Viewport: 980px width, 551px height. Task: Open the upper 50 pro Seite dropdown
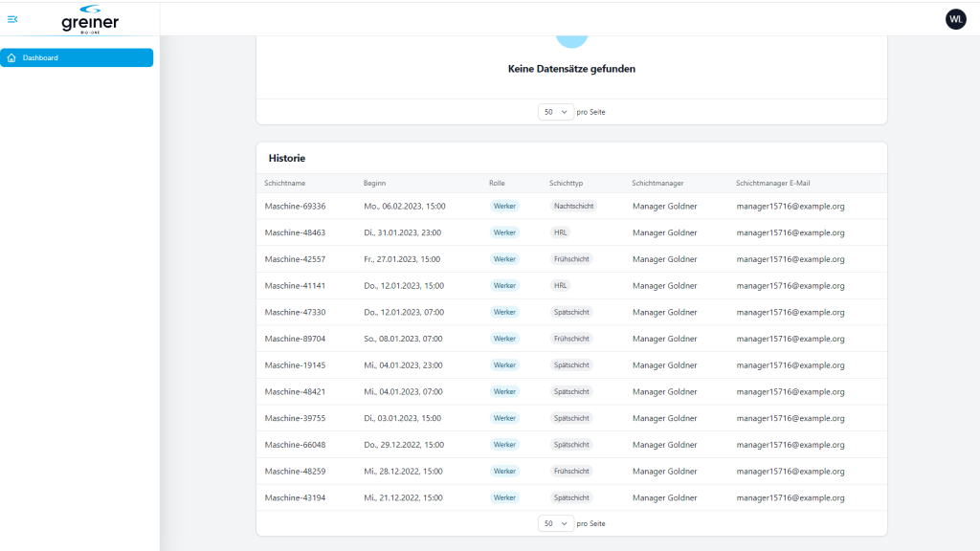(x=556, y=112)
